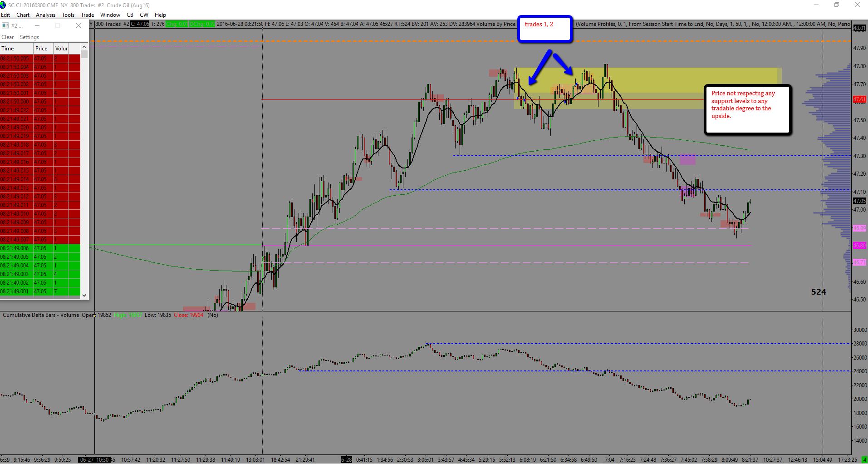
Task: Click the red 47.61 price scale label
Action: [x=859, y=99]
